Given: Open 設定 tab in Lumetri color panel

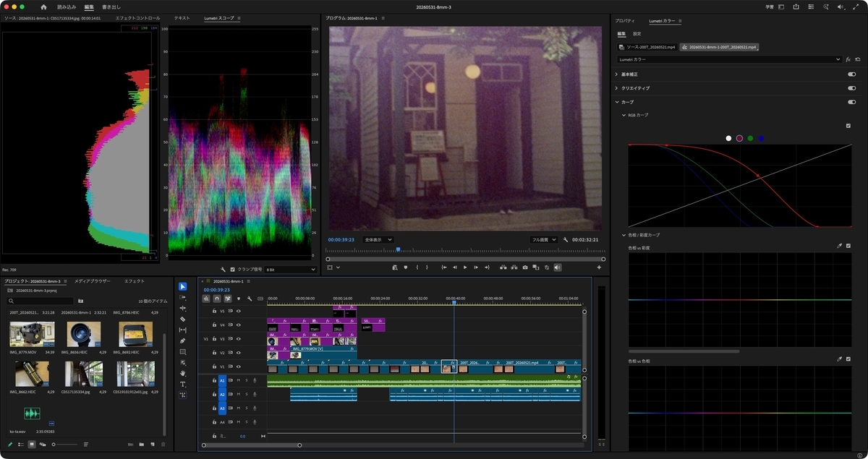Looking at the screenshot, I should pyautogui.click(x=637, y=33).
